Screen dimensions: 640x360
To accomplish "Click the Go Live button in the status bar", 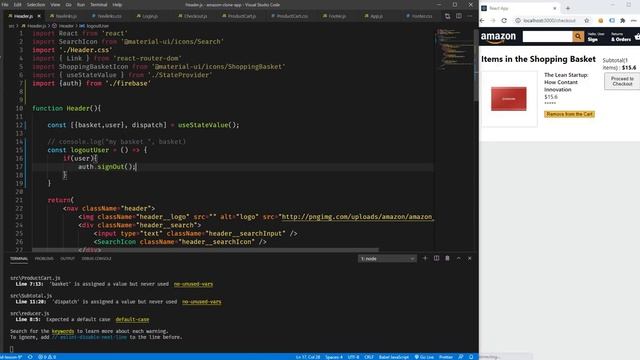I will (x=424, y=357).
